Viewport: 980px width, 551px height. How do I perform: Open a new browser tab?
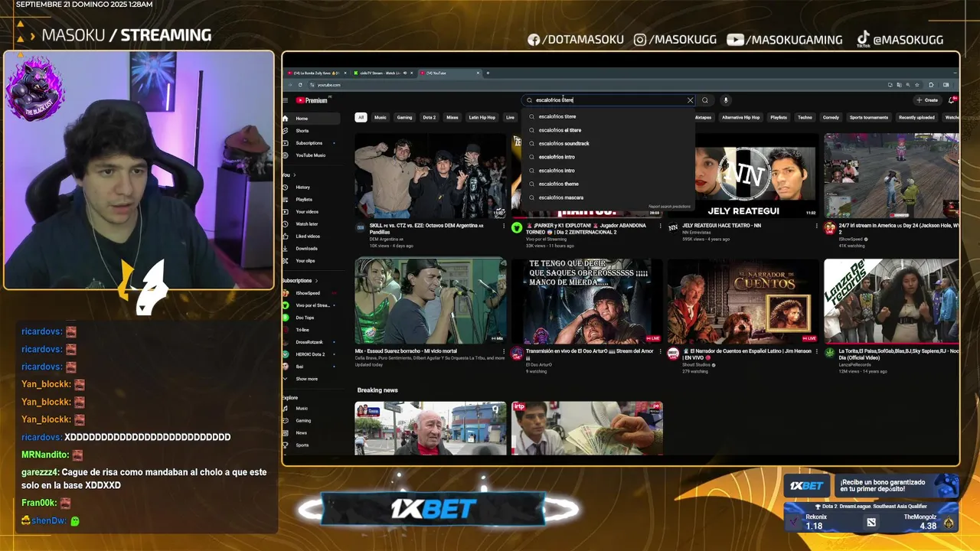488,73
